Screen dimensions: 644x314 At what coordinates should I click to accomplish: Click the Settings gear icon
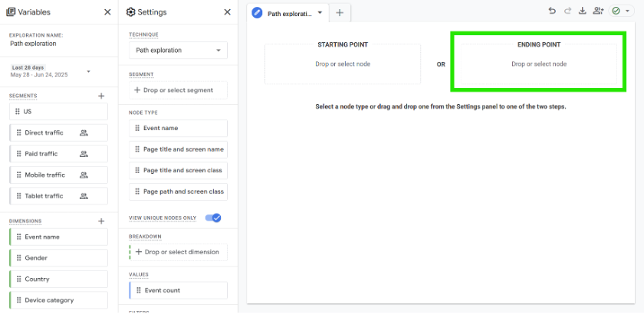130,12
